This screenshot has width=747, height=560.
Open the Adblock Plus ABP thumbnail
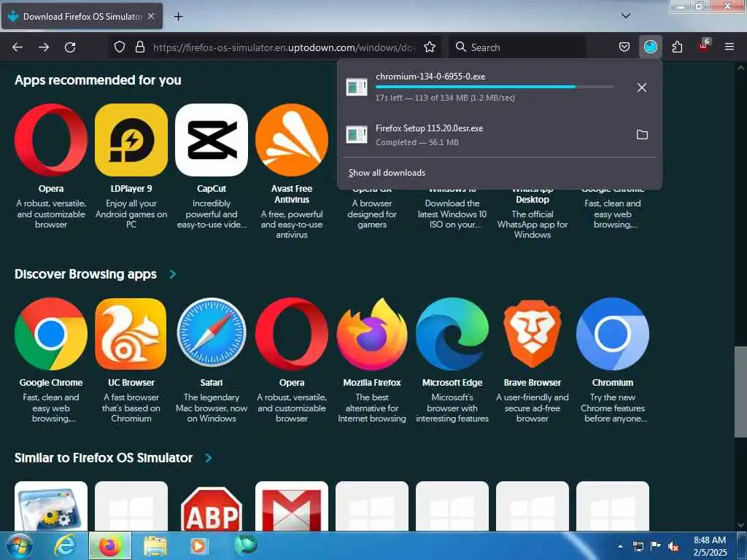click(x=212, y=507)
